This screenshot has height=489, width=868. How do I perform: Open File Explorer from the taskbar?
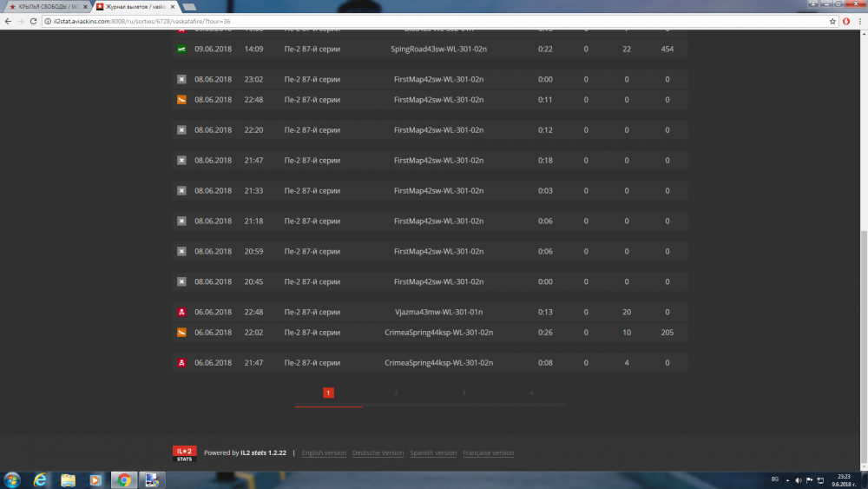[x=68, y=480]
